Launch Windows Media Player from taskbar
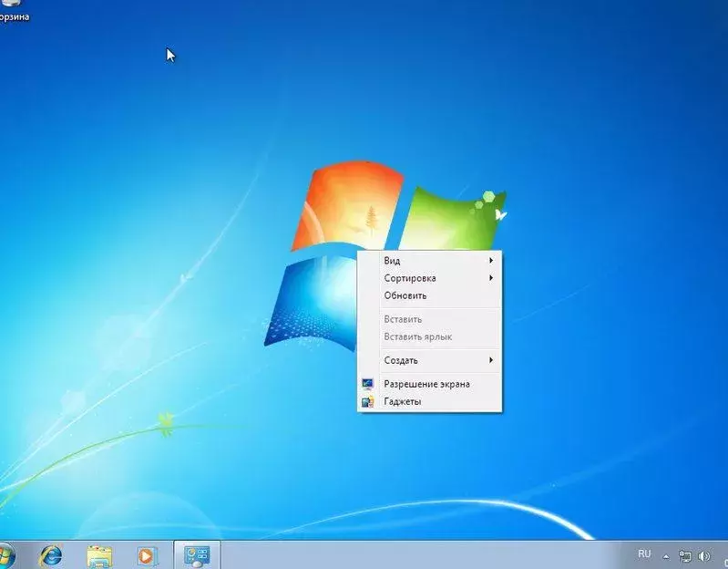 pos(148,556)
